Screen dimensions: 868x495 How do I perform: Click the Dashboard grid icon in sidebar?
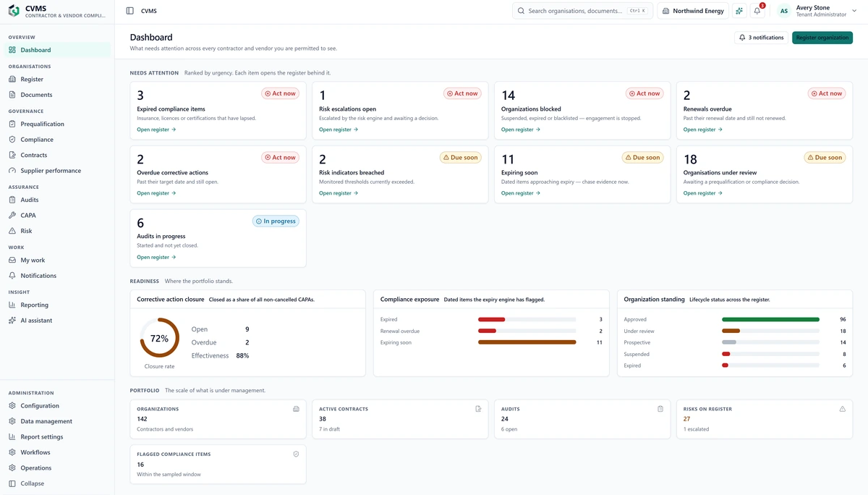12,50
